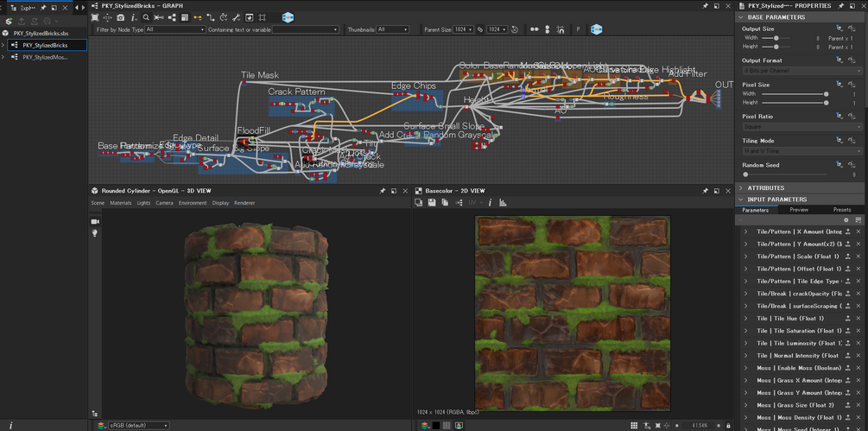Open the Filter by Node Type dropdown

click(x=175, y=29)
